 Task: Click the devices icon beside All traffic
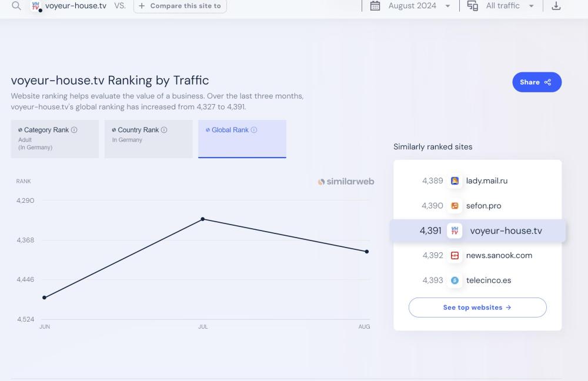[472, 6]
